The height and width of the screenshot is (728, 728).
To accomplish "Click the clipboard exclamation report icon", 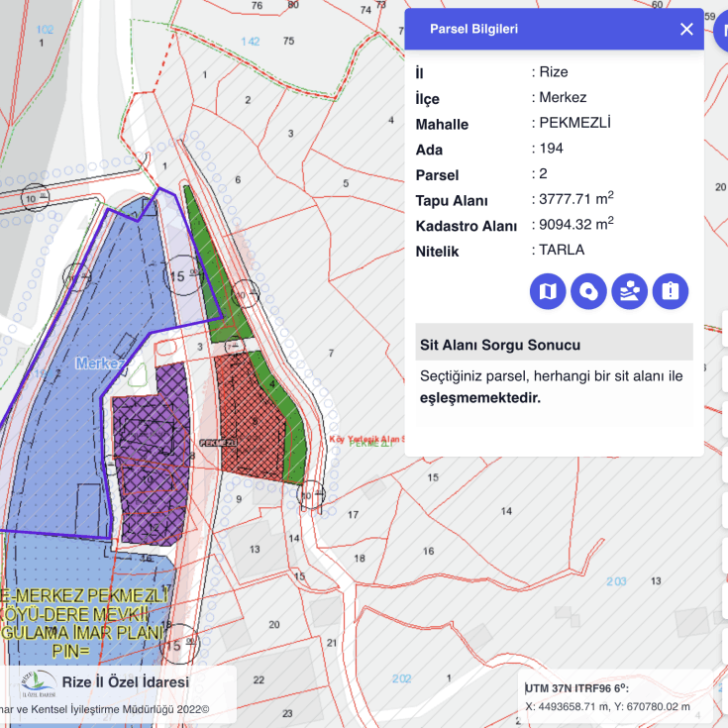I will pos(670,291).
